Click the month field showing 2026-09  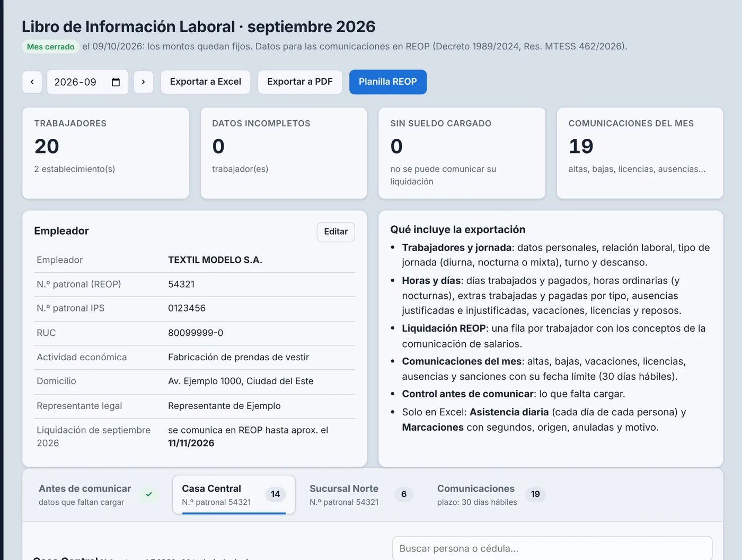(87, 82)
